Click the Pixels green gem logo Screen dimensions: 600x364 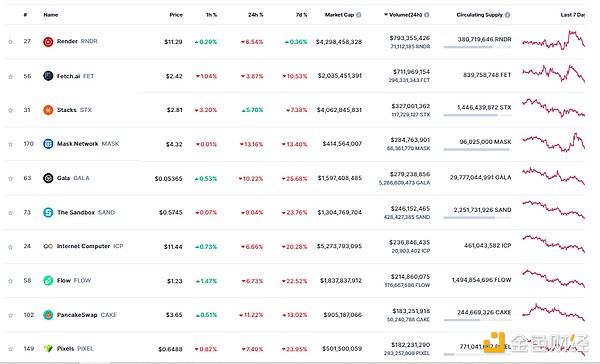pos(48,349)
